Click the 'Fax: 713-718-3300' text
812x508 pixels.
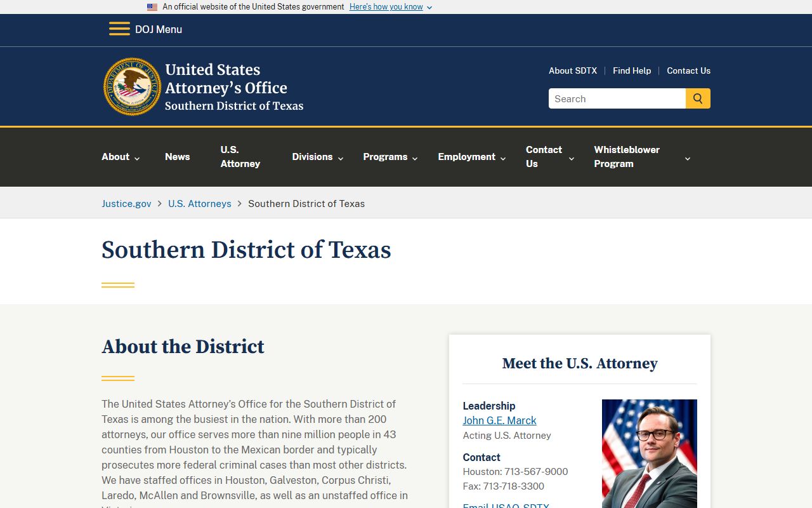[x=503, y=486]
